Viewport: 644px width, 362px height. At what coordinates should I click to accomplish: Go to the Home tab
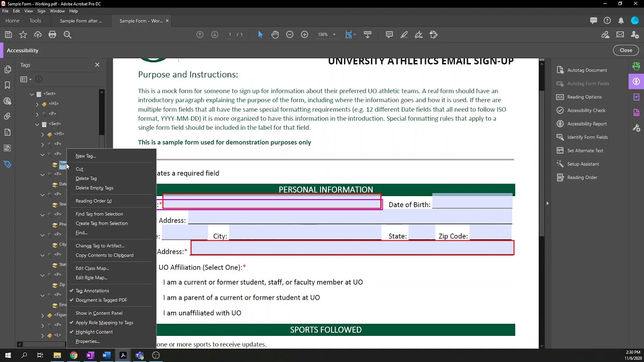(12, 21)
